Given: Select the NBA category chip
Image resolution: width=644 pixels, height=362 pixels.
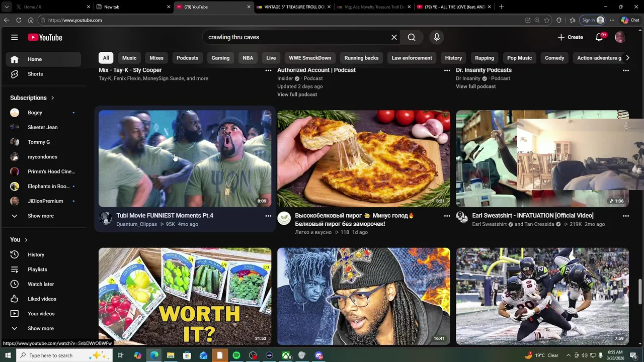Looking at the screenshot, I should [x=248, y=58].
